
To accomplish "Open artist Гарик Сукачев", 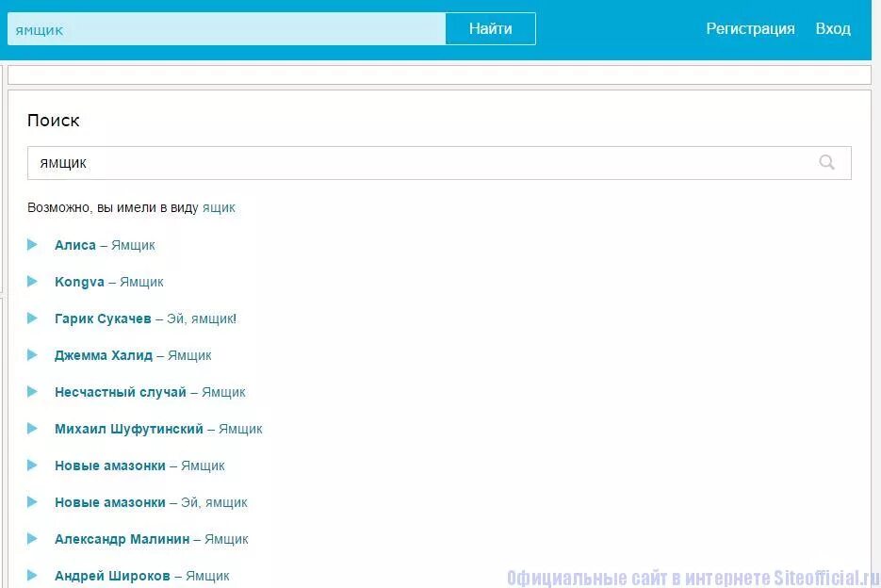I will (x=103, y=318).
